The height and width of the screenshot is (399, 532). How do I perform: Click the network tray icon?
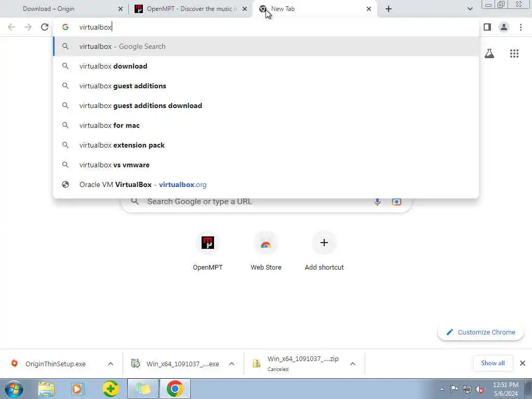(467, 390)
